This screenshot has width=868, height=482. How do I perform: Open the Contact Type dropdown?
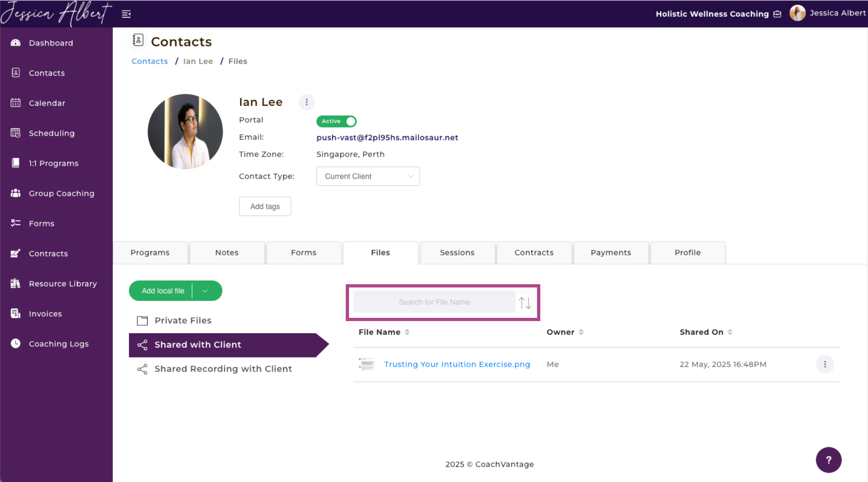point(368,176)
